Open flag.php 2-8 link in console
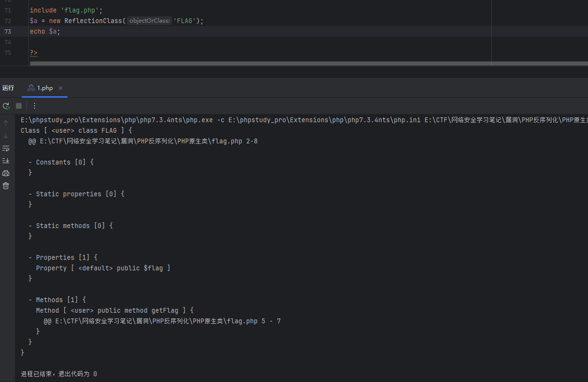Viewport: 588px width, 382px height. [149, 141]
